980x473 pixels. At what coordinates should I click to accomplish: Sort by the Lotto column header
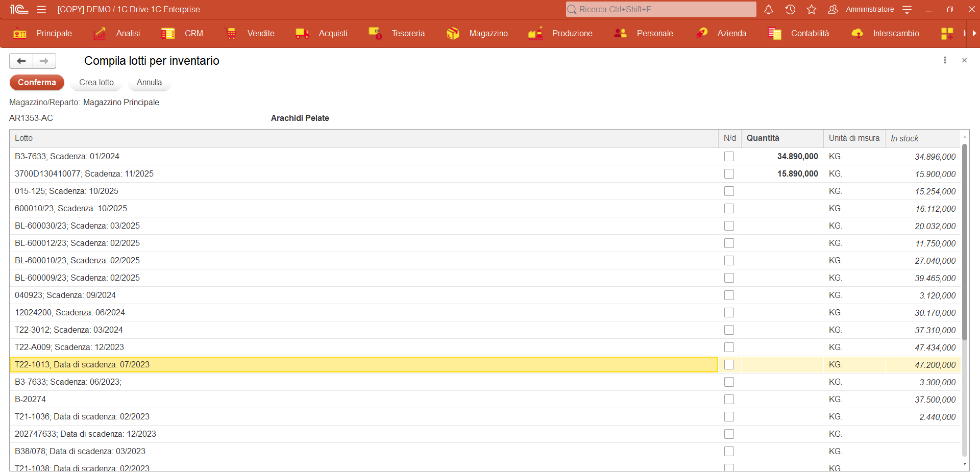(364, 138)
